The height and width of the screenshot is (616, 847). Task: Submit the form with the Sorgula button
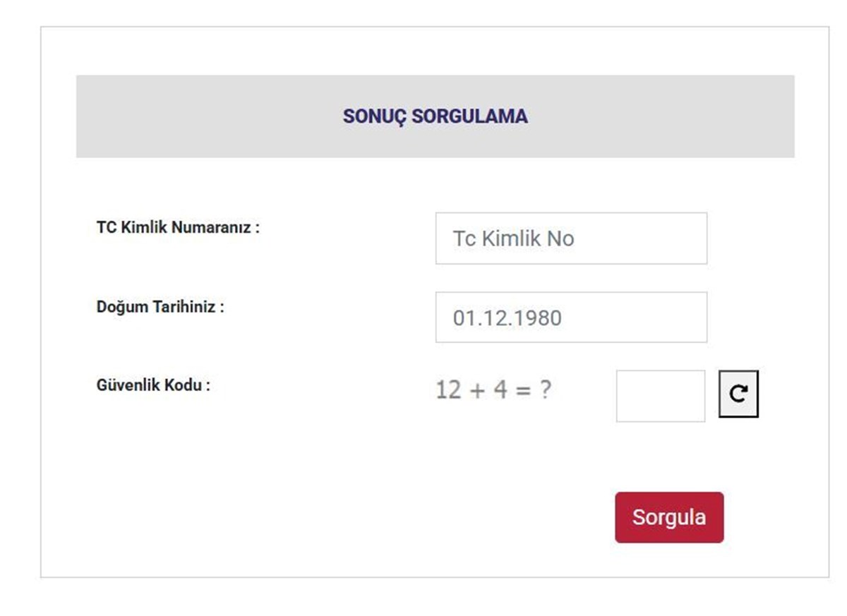pos(669,517)
